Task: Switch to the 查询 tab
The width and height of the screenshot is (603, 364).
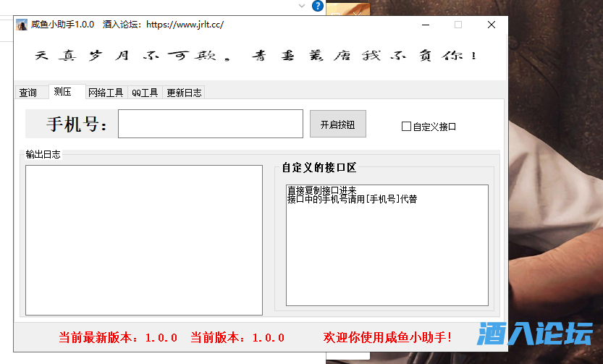Action: [x=31, y=93]
